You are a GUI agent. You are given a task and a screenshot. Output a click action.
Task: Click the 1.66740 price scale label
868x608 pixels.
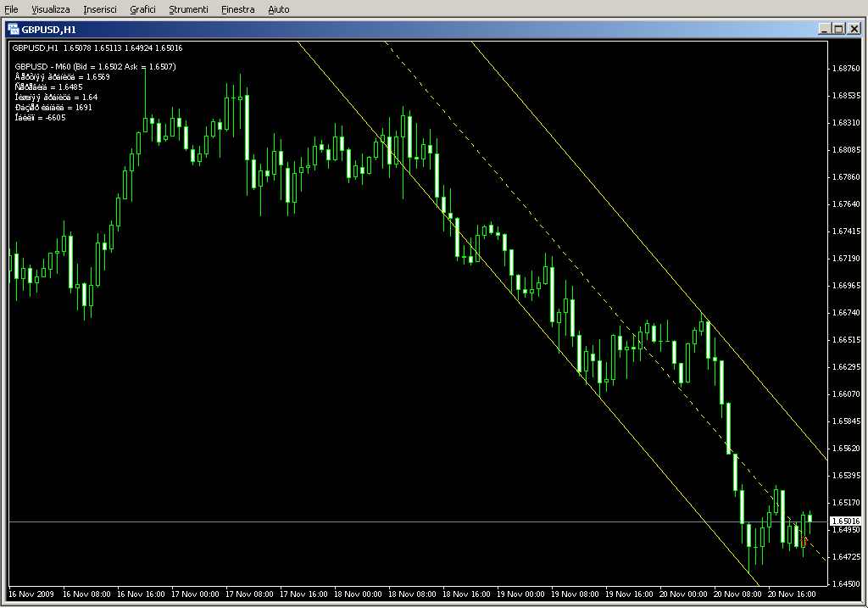pyautogui.click(x=846, y=313)
